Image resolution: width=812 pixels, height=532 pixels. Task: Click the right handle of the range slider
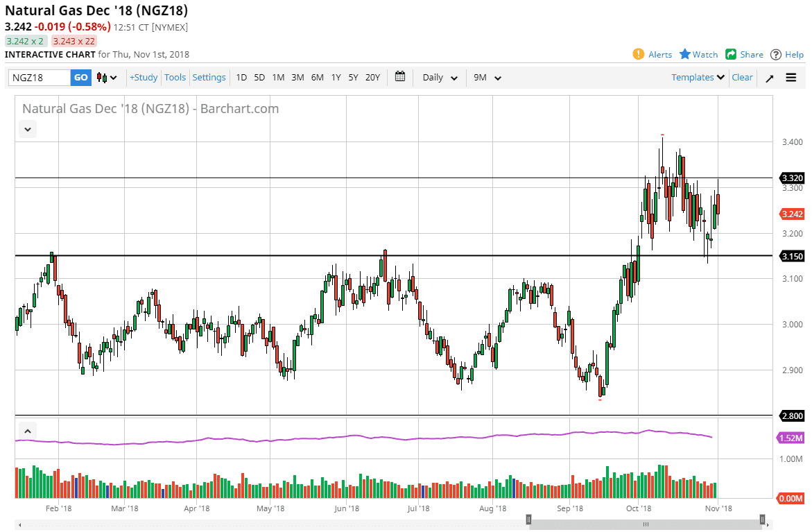[x=762, y=519]
